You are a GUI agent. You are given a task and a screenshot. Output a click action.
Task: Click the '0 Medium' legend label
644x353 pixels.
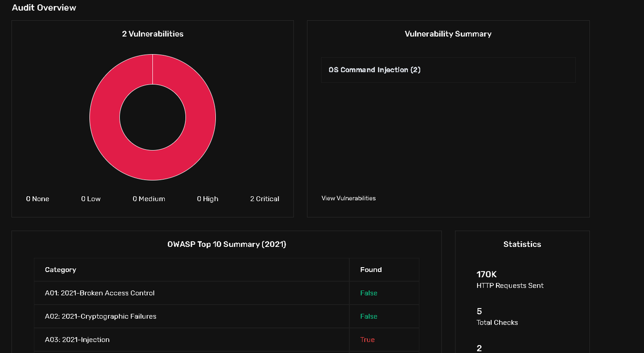pos(149,199)
